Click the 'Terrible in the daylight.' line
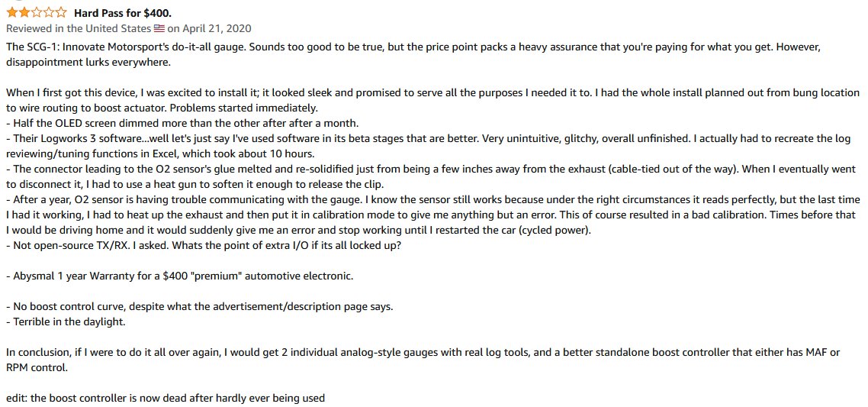The width and height of the screenshot is (868, 407). 66,321
